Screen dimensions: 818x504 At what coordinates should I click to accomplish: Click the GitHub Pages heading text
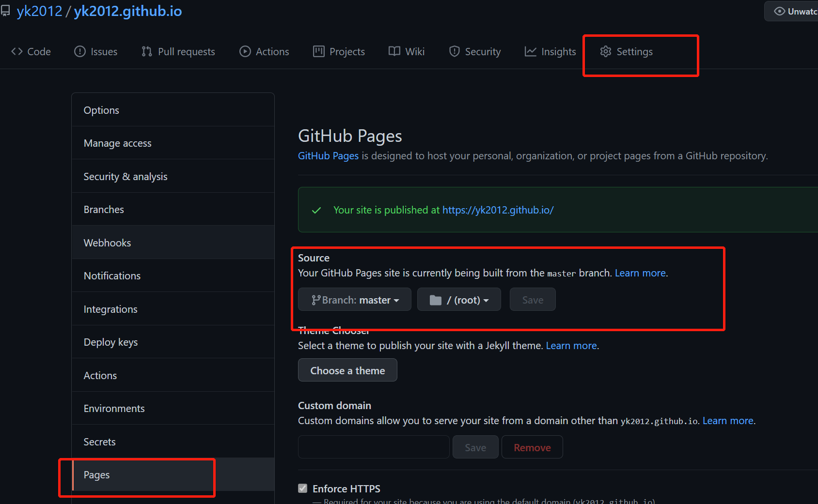click(350, 136)
